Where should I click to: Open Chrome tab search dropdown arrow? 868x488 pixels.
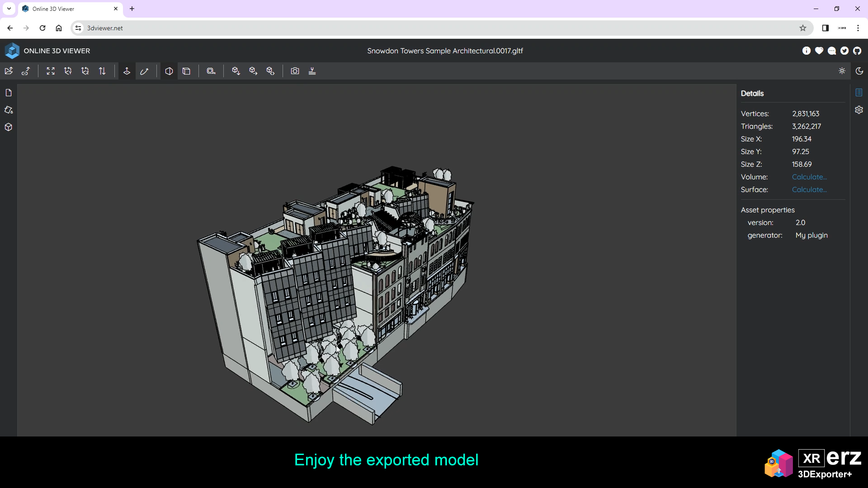(9, 9)
